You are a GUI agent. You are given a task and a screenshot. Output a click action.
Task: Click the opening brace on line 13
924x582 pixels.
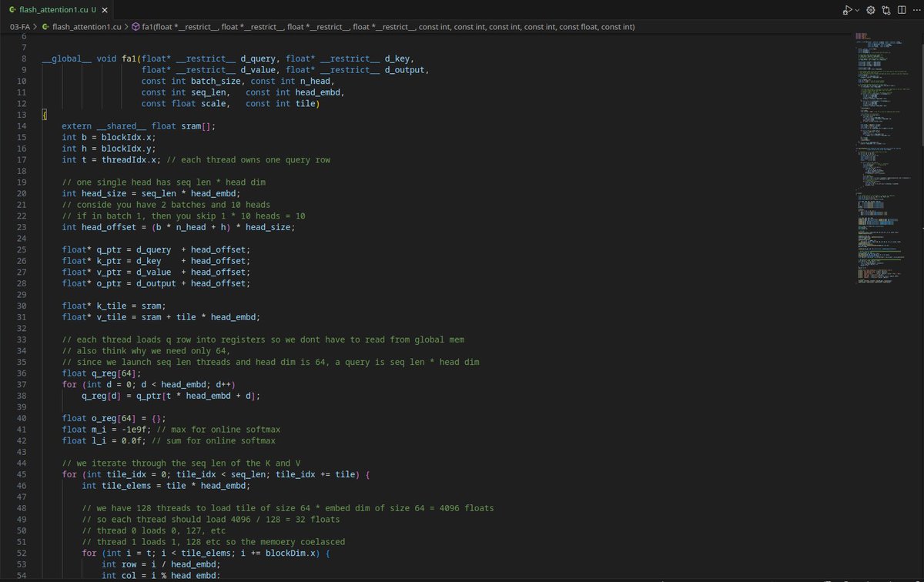click(45, 115)
